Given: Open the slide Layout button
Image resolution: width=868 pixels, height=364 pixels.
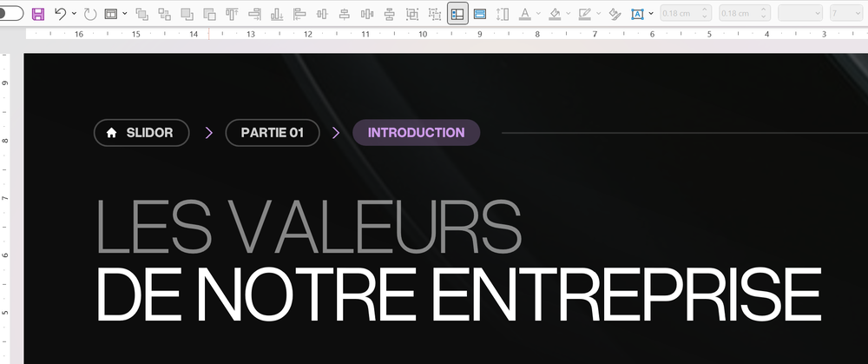Looking at the screenshot, I should (x=111, y=14).
